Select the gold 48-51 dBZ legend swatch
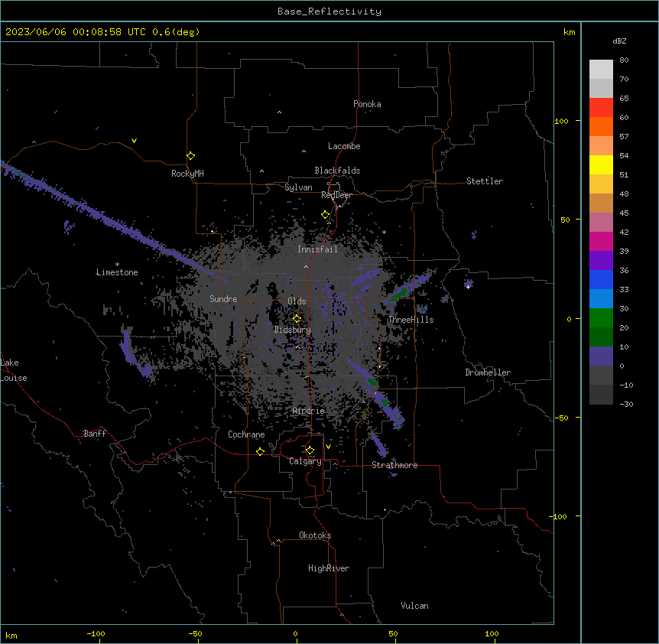659x644 pixels. (x=601, y=184)
